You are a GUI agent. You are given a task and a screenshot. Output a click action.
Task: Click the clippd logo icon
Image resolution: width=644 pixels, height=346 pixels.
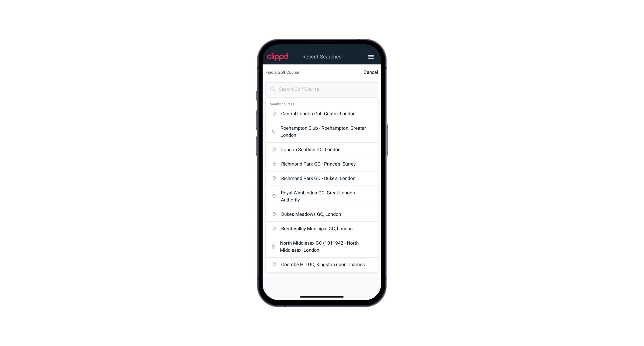point(278,56)
